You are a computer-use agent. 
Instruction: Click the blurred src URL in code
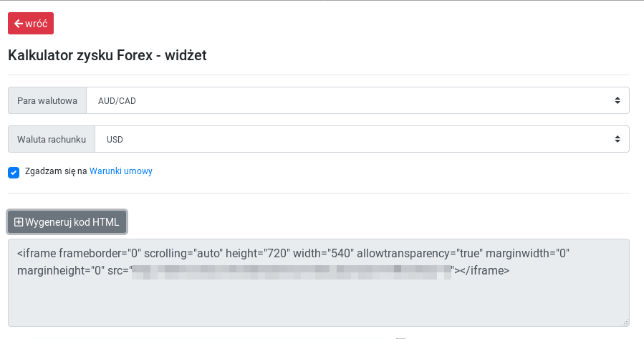click(292, 271)
